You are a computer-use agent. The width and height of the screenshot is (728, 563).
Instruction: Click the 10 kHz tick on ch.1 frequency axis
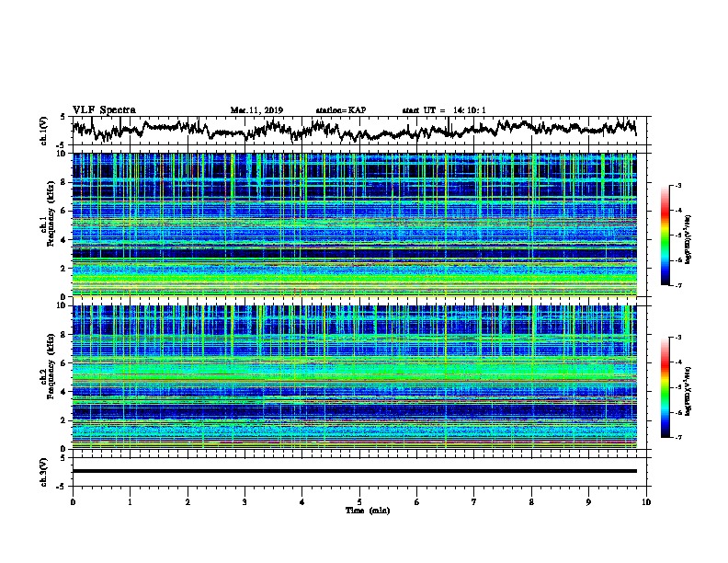63,154
